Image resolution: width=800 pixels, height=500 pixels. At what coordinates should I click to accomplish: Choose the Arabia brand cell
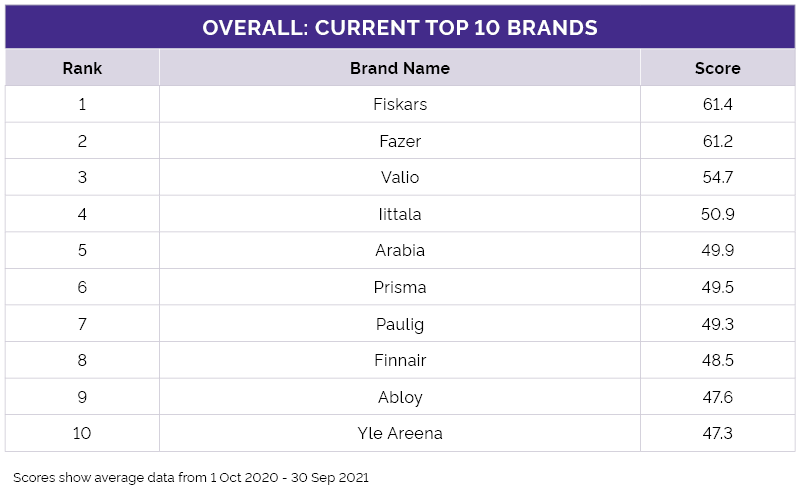(399, 251)
